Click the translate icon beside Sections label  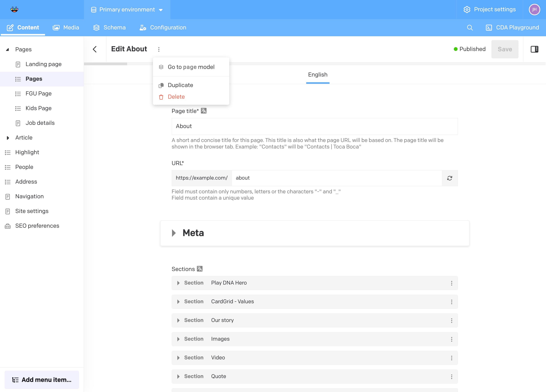point(199,269)
